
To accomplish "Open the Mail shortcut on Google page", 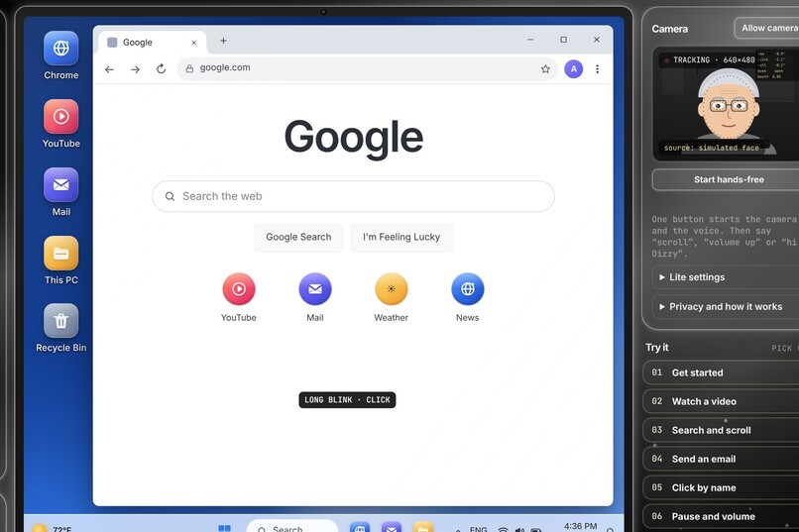I will [x=315, y=298].
